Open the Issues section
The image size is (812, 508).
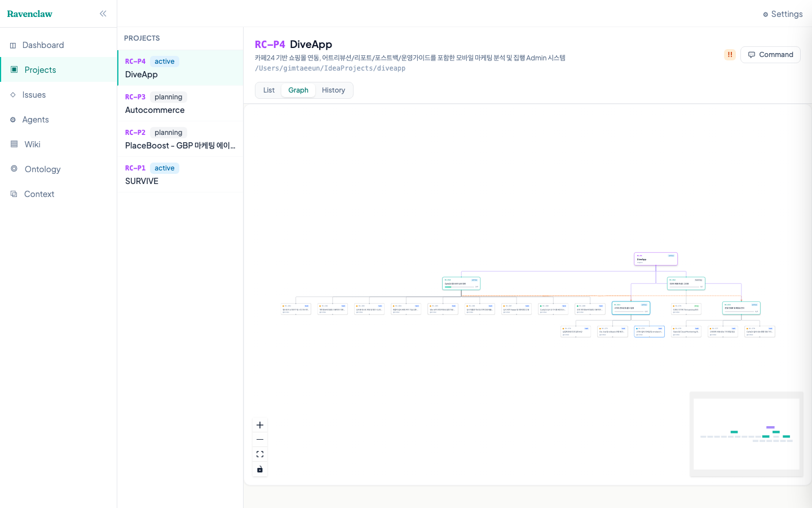(x=34, y=94)
